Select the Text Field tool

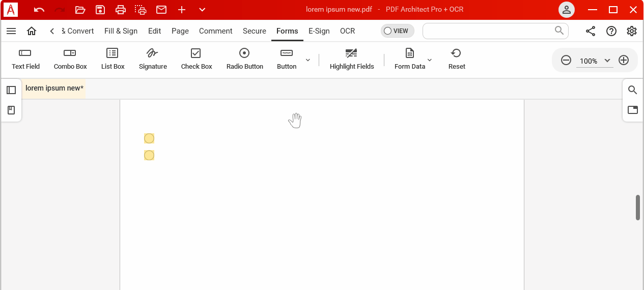25,59
